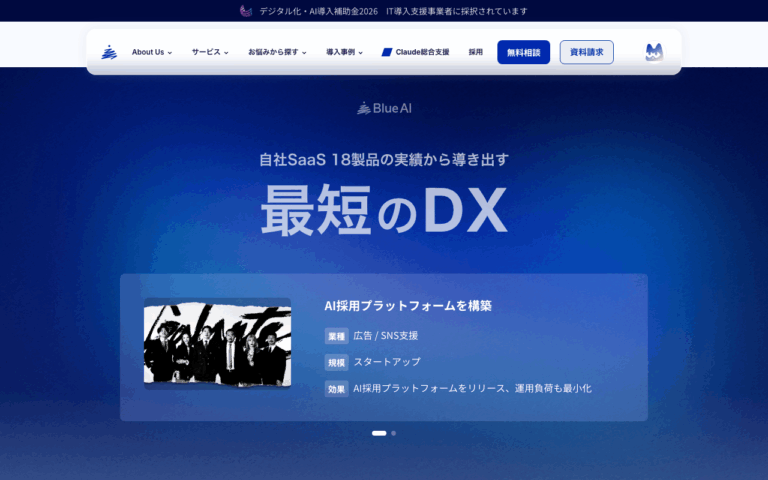
Task: Click the スタートアップ text
Action: click(387, 362)
